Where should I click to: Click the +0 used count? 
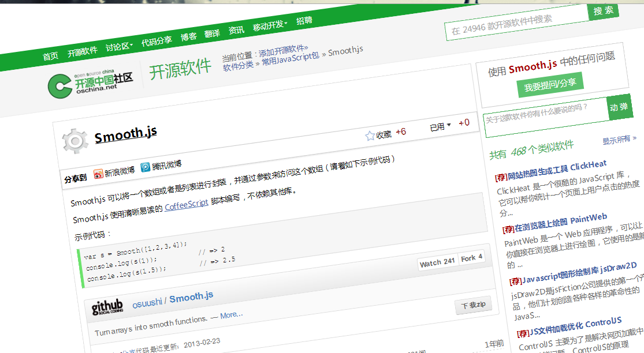(x=464, y=123)
